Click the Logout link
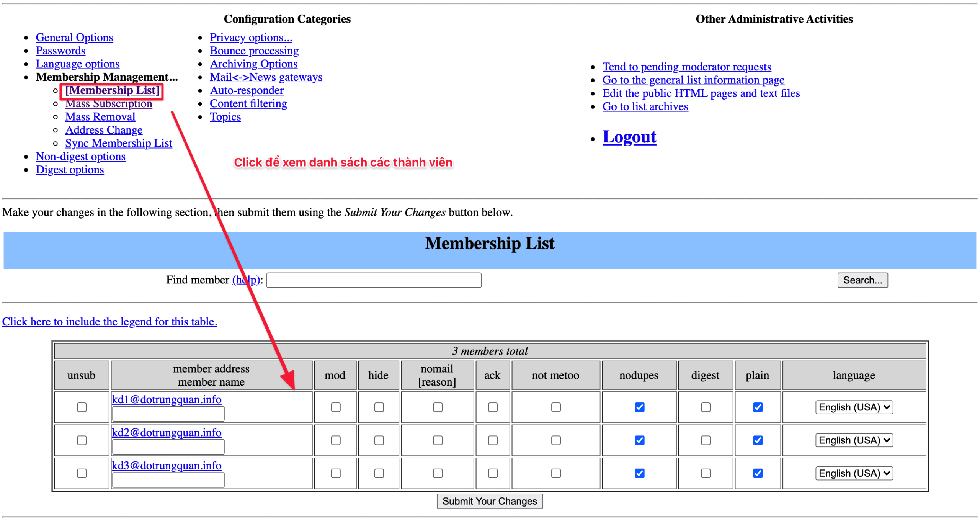 (629, 137)
